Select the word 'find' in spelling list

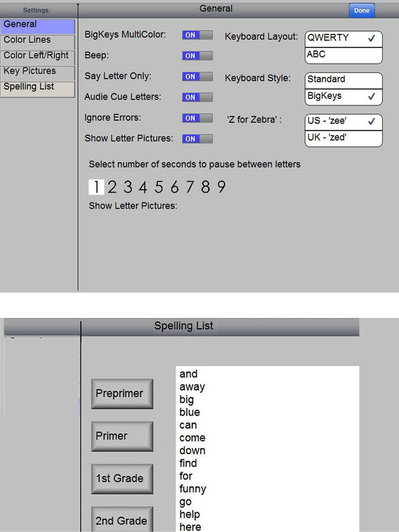coord(188,463)
